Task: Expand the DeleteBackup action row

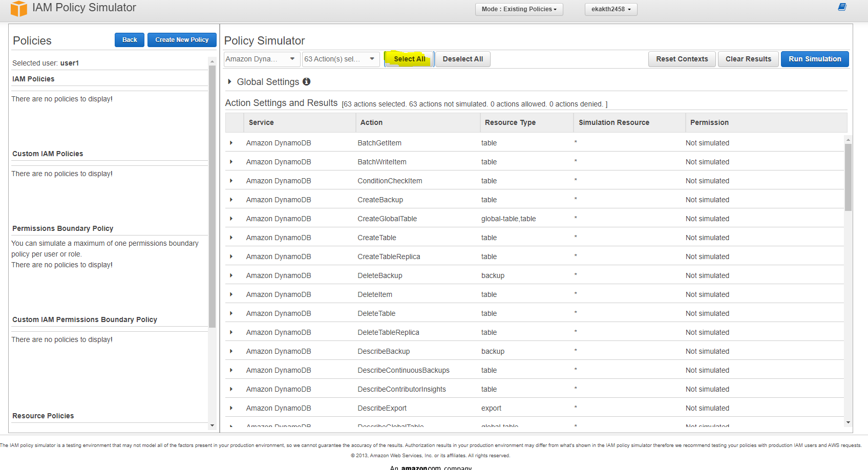Action: coord(231,275)
